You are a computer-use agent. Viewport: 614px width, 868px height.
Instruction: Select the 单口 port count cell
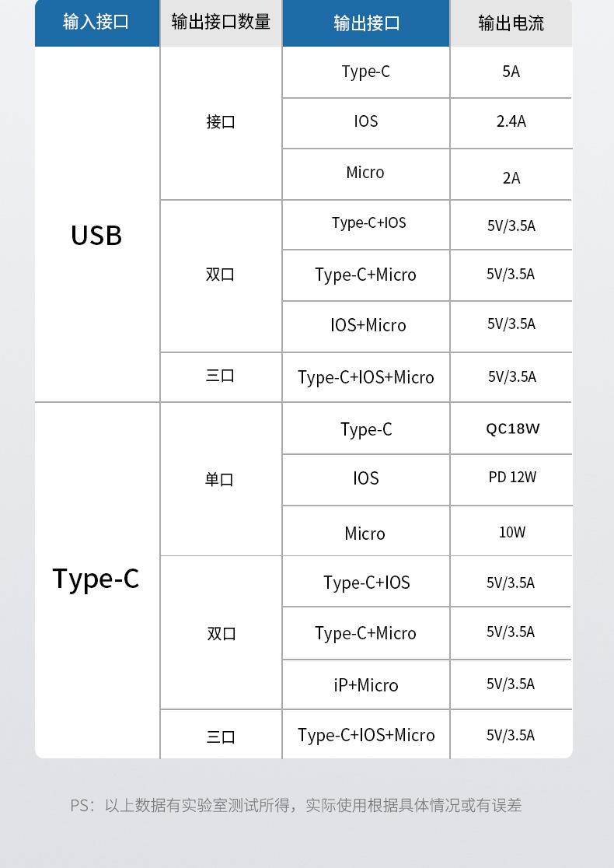[220, 480]
